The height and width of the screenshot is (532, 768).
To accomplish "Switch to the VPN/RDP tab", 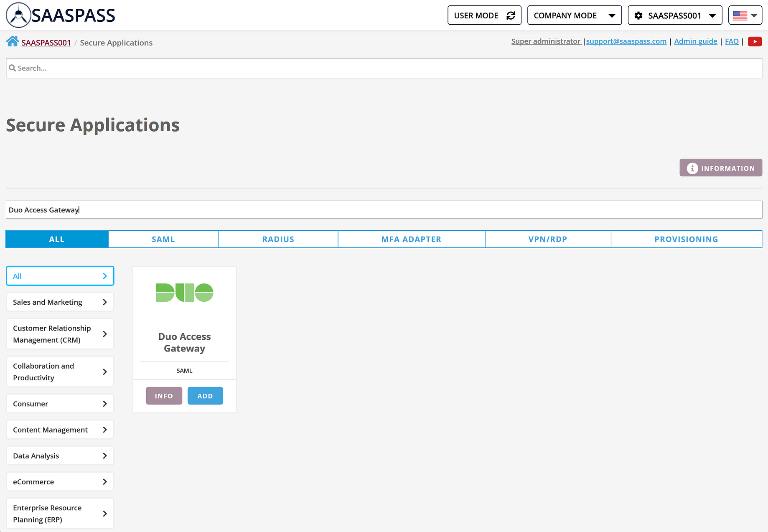I will point(548,239).
